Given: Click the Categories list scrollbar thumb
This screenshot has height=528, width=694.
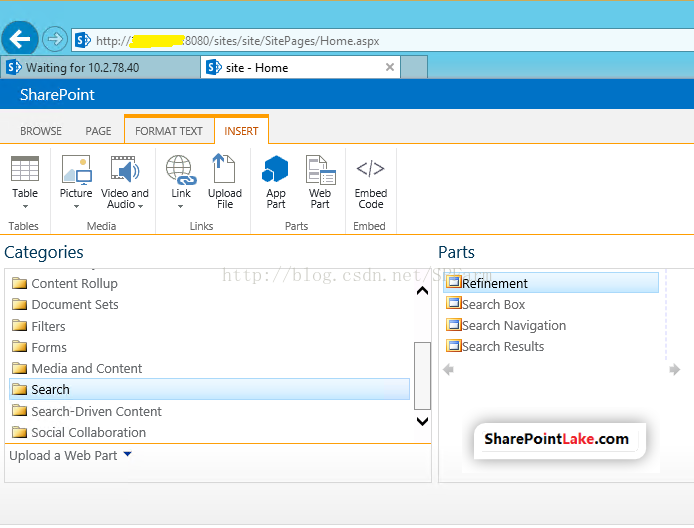Looking at the screenshot, I should (422, 376).
